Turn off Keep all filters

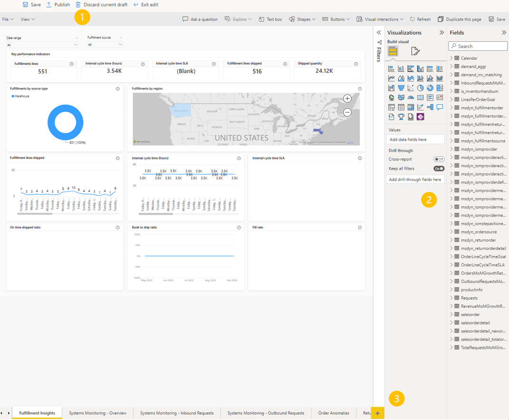[x=439, y=168]
